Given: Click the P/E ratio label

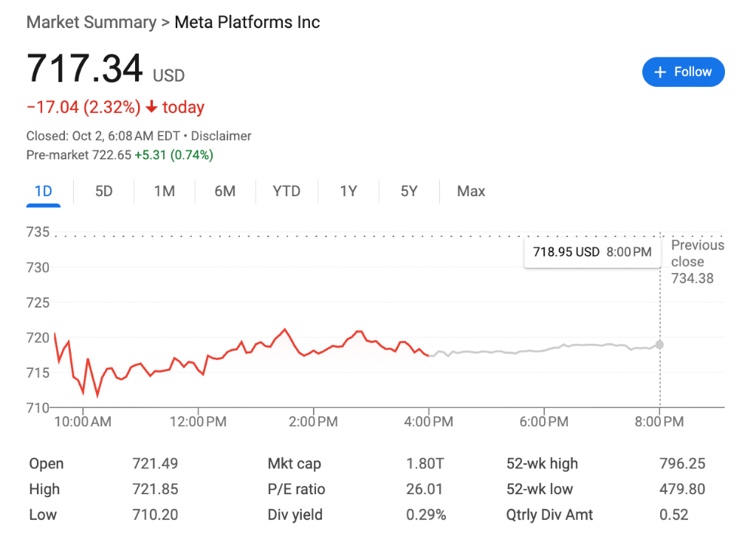Looking at the screenshot, I should click(296, 489).
